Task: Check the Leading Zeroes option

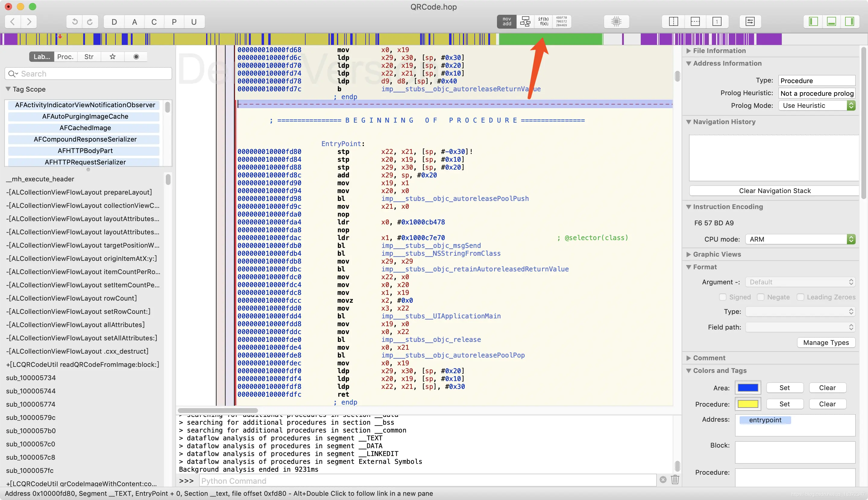Action: tap(800, 297)
